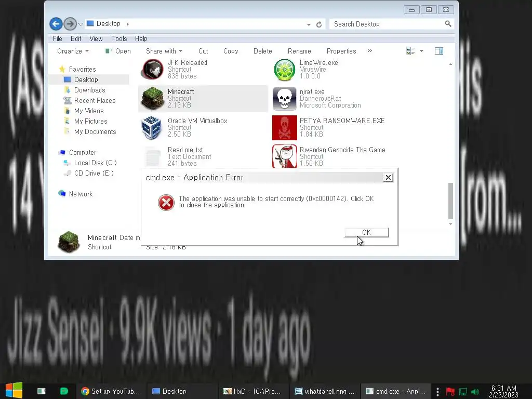Open the view options dropdown arrow
Viewport: 532px width, 399px height.
pyautogui.click(x=421, y=51)
